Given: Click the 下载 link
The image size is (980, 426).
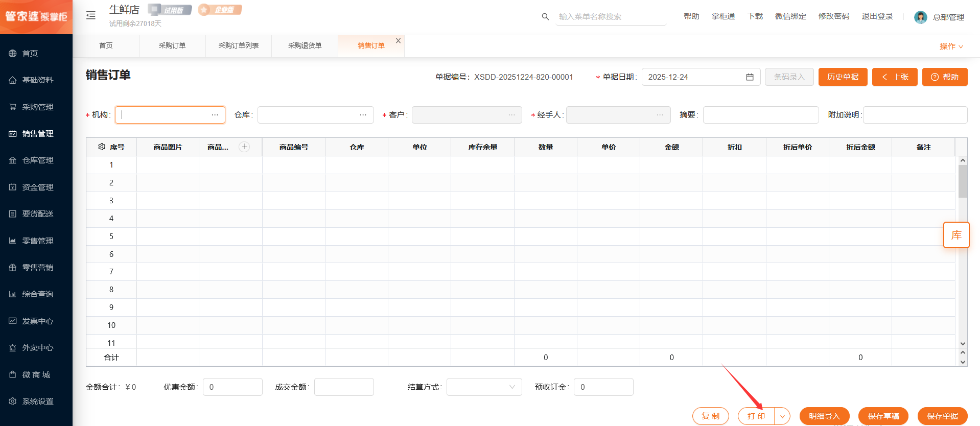Looking at the screenshot, I should 755,16.
